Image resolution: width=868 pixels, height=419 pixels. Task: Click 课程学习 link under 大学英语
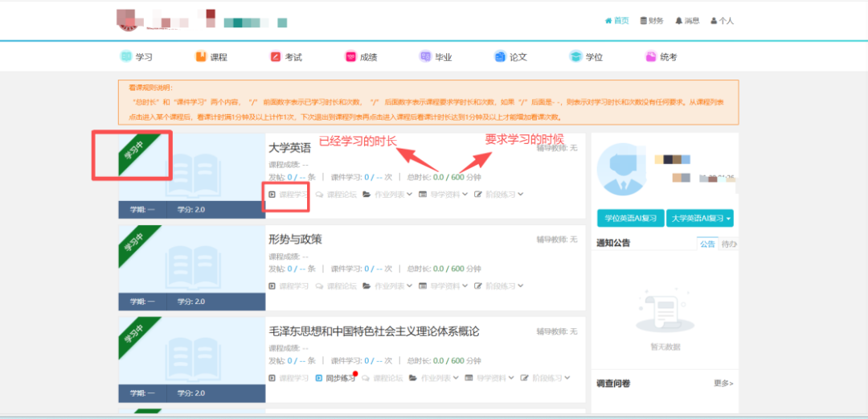tap(289, 195)
